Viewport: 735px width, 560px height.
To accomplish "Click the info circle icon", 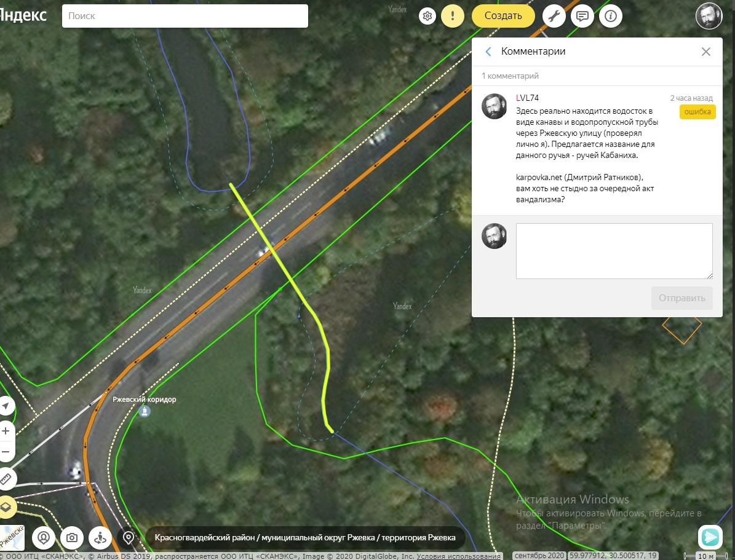I will tap(611, 16).
